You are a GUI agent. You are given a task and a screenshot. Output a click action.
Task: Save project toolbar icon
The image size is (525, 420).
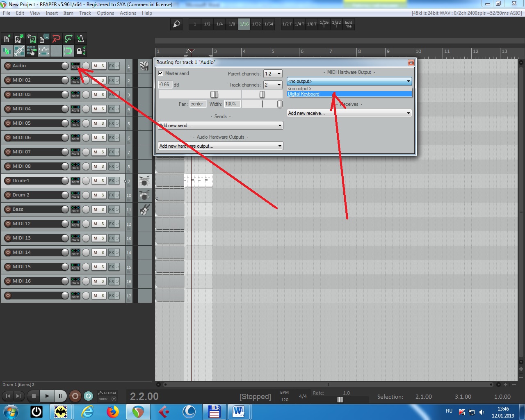[32, 39]
